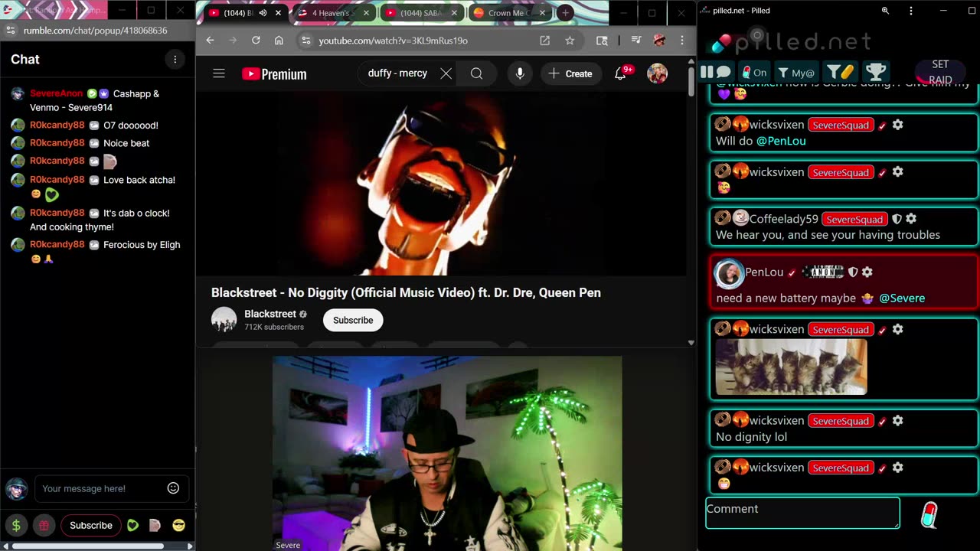Open YouTube notifications bell
980x551 pixels.
pos(621,73)
